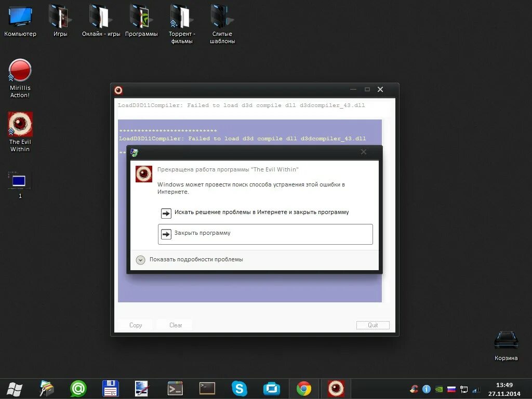Open the Торрент - фильмы folder

182,24
